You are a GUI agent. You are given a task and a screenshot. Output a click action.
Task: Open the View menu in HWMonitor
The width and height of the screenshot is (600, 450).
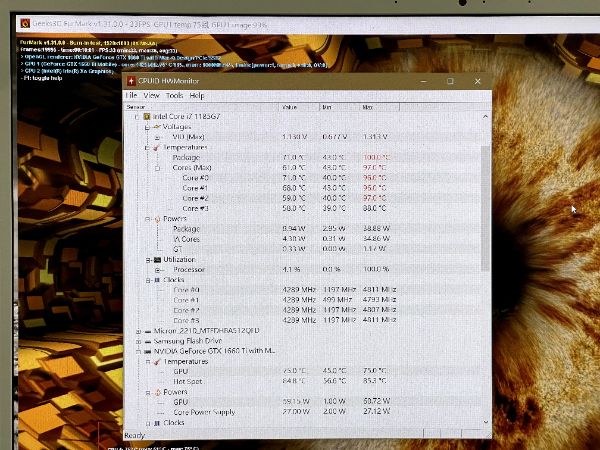click(x=151, y=95)
